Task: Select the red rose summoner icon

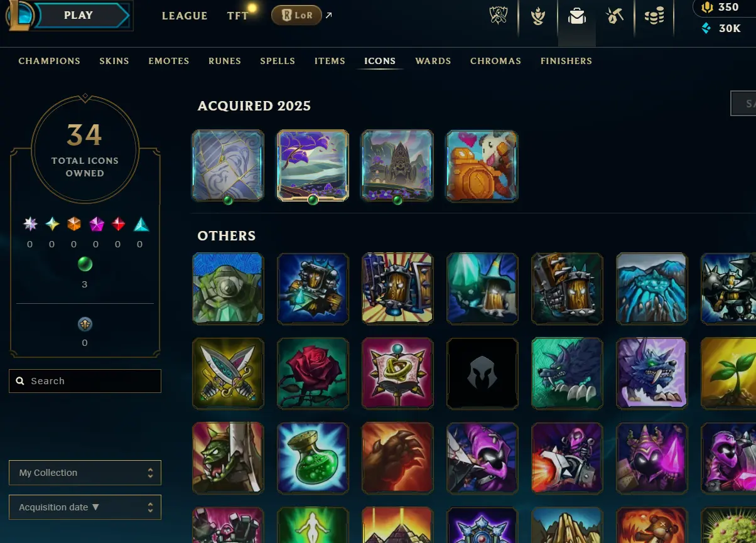Action: tap(313, 374)
